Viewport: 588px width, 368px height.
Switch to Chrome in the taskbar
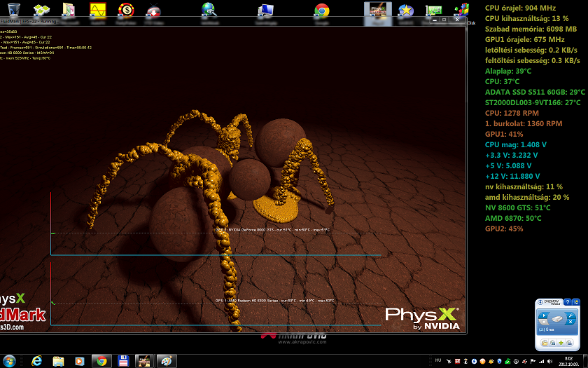point(101,361)
